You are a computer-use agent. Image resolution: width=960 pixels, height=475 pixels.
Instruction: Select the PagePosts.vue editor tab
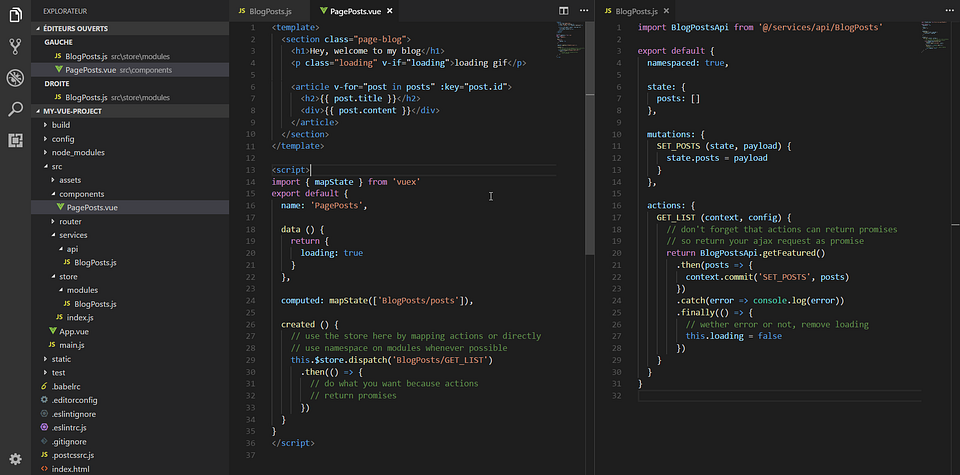[x=355, y=11]
